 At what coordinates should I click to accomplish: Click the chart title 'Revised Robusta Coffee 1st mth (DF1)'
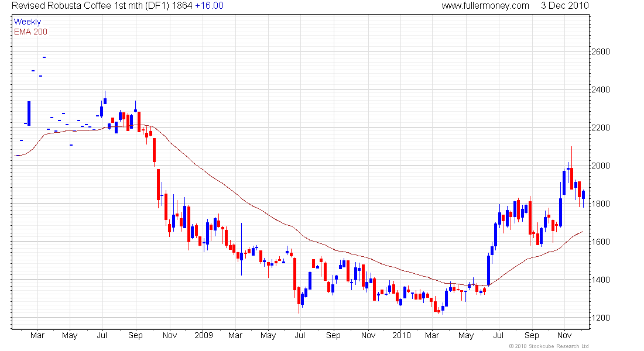[x=90, y=6]
